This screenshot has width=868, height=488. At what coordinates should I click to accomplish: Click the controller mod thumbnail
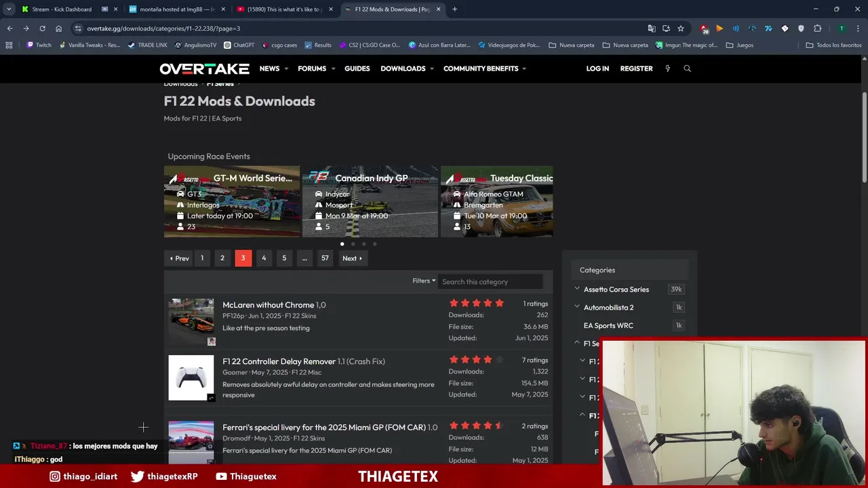coord(191,378)
